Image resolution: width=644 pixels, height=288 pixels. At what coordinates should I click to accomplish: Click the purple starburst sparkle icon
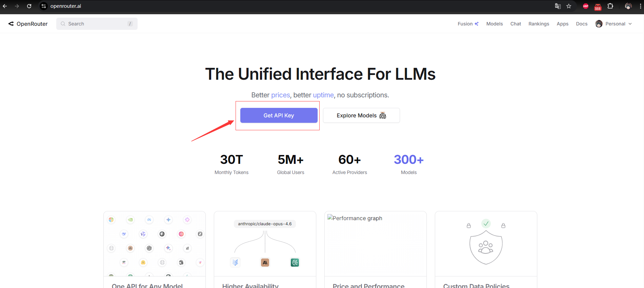[x=187, y=220]
